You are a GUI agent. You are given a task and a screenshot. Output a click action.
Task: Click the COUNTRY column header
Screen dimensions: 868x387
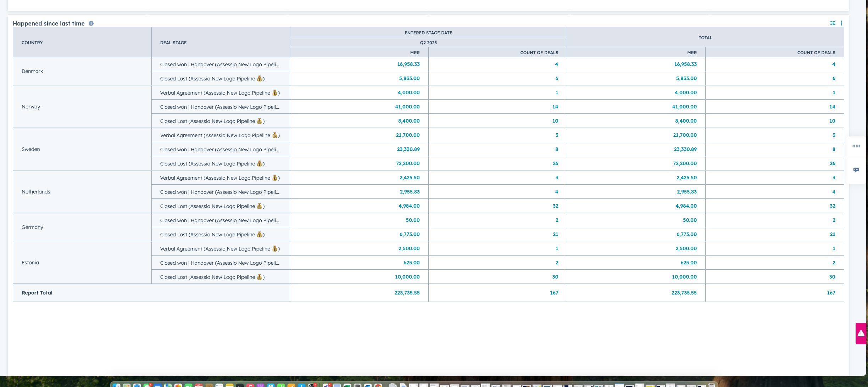[32, 43]
